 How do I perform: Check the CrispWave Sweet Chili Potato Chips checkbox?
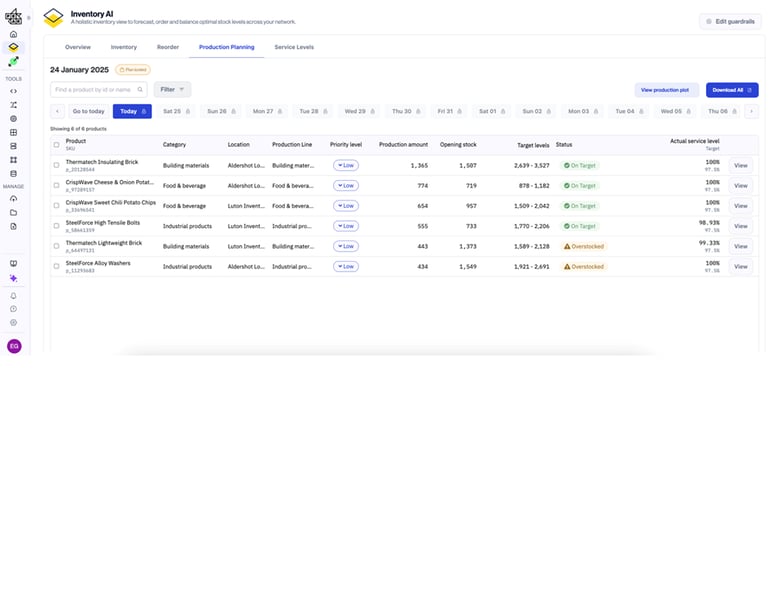tap(56, 206)
